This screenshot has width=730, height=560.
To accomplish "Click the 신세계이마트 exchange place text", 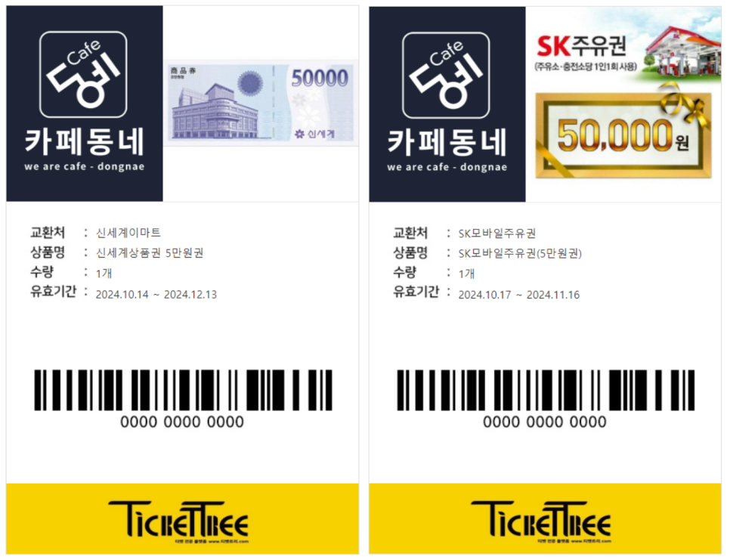I will 128,233.
